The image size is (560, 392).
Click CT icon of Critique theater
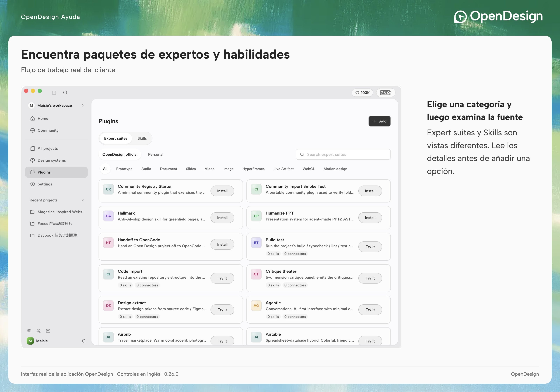pos(256,274)
